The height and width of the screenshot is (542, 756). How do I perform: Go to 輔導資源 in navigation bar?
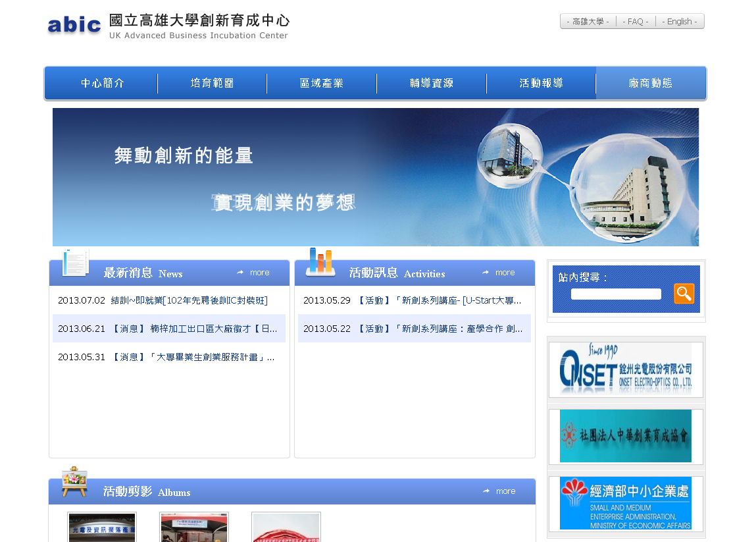(432, 84)
